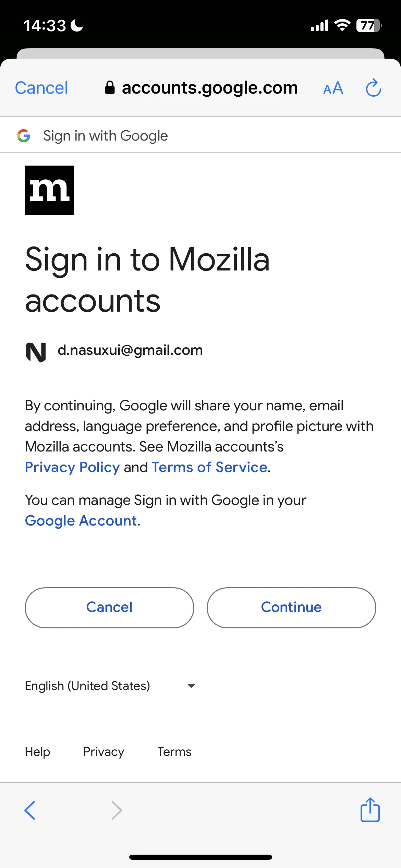Go back with the left arrow
401x868 pixels.
30,810
